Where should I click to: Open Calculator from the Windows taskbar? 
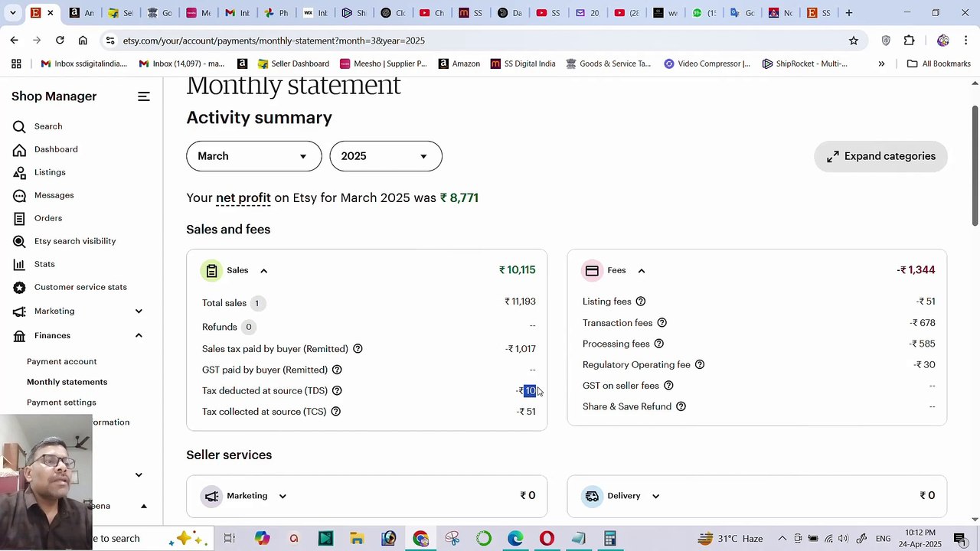[610, 539]
